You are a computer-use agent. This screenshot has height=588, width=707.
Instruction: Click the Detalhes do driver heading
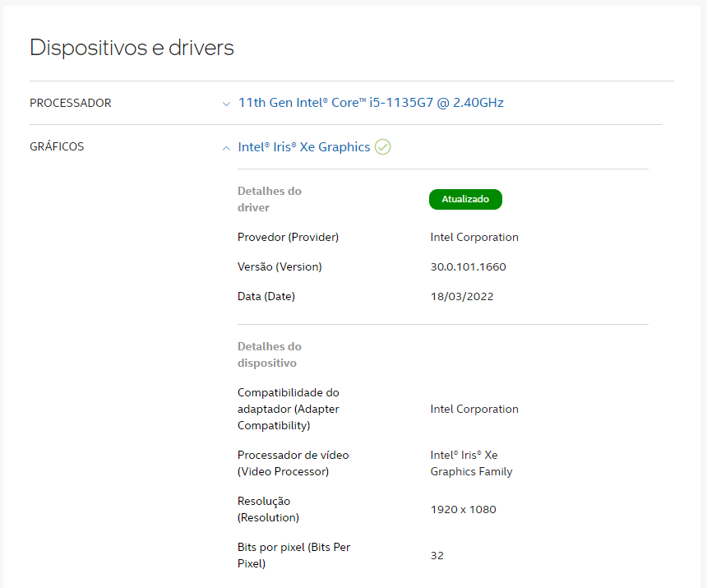(x=269, y=199)
